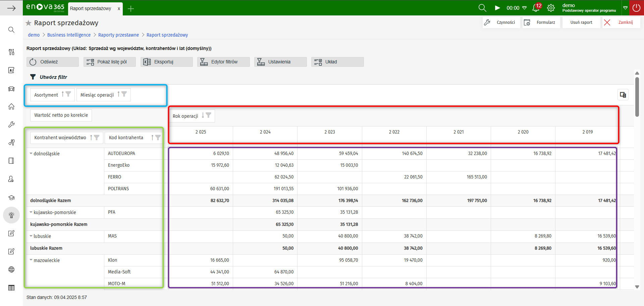This screenshot has width=644, height=306.
Task: Mark report as favorite with star
Action: (x=29, y=23)
